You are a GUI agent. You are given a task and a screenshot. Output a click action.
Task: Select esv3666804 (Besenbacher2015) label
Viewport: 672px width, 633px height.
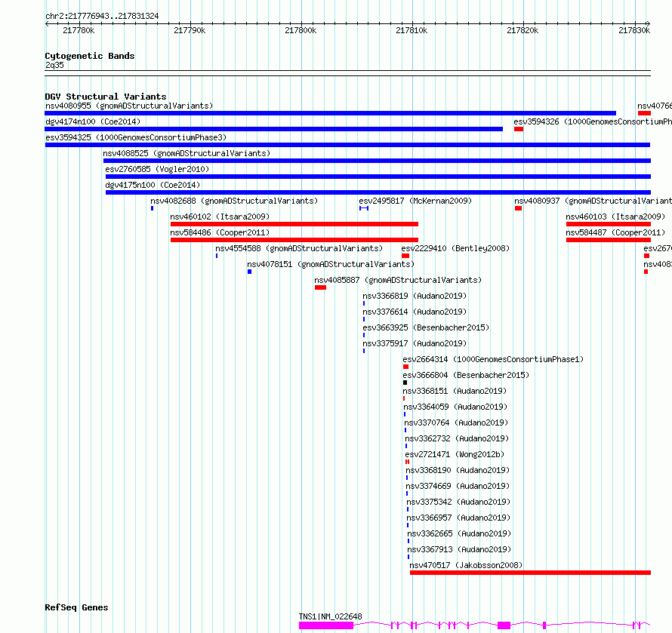coord(466,375)
